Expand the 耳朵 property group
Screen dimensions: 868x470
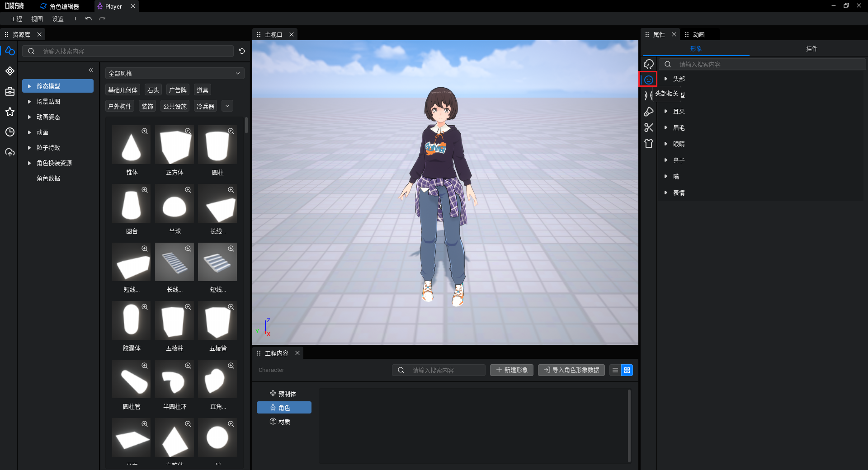click(666, 111)
